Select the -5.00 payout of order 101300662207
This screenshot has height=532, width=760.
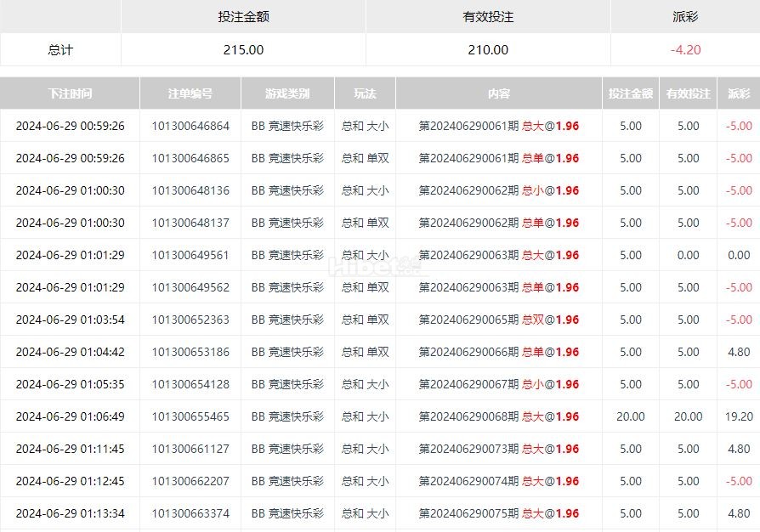pos(739,481)
